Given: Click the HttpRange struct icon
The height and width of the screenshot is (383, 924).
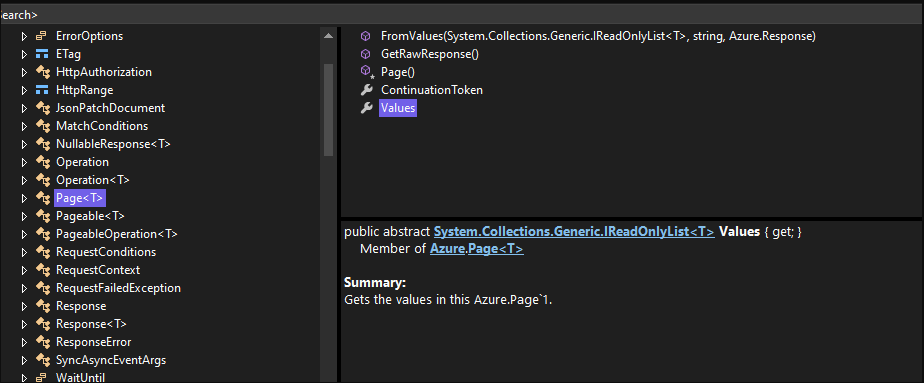Looking at the screenshot, I should (x=42, y=90).
